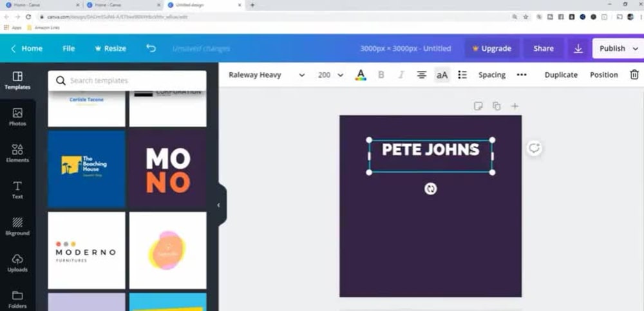This screenshot has height=311, width=644.
Task: Open the Bkground sidebar panel
Action: (17, 227)
